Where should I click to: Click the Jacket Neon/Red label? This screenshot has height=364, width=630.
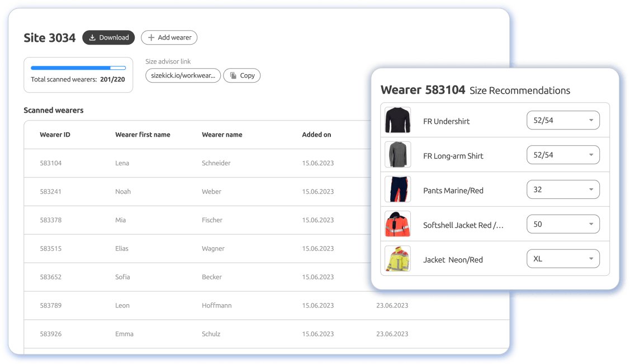(453, 260)
